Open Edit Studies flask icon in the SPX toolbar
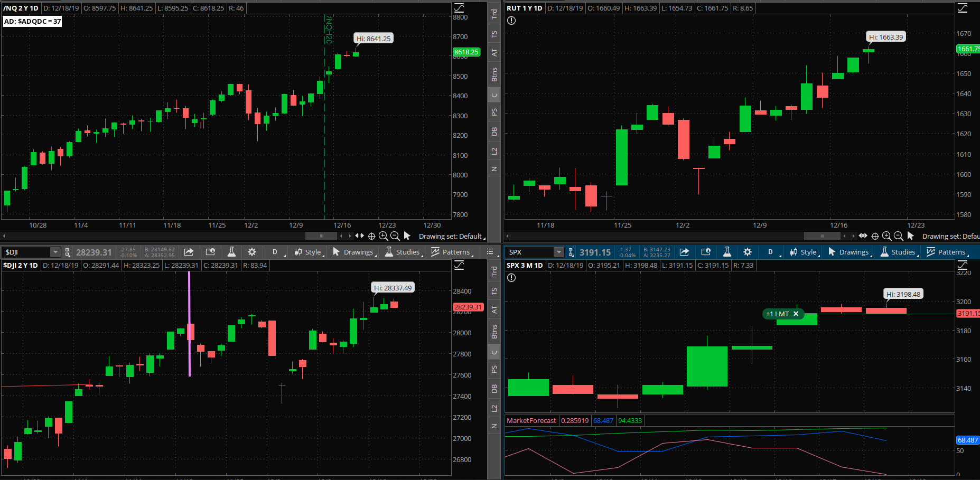This screenshot has width=980, height=480. point(727,252)
